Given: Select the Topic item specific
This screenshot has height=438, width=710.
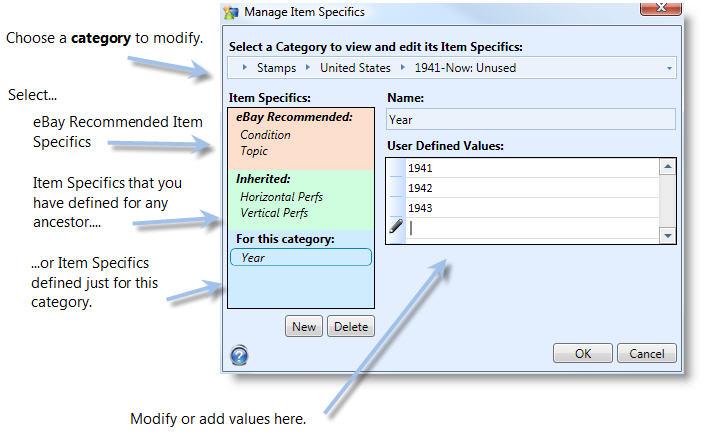Looking at the screenshot, I should 254,151.
